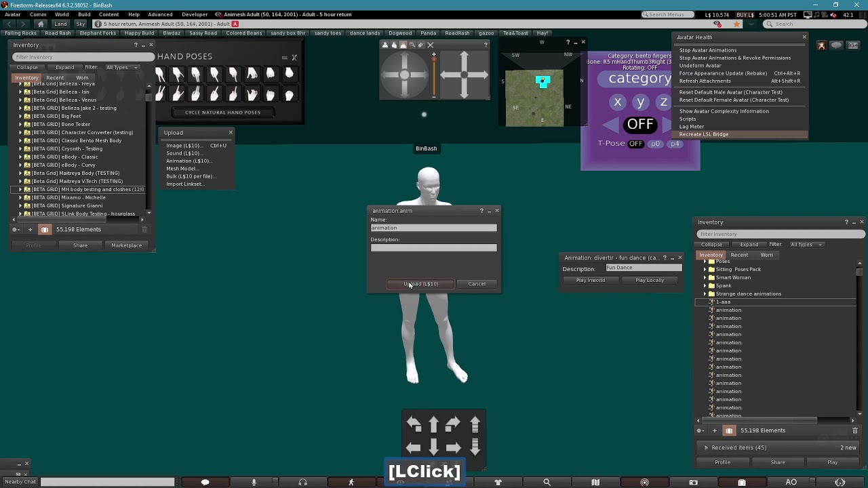868x488 pixels.
Task: Toggle the T-Pose OFF switch on HUD
Action: (x=635, y=144)
